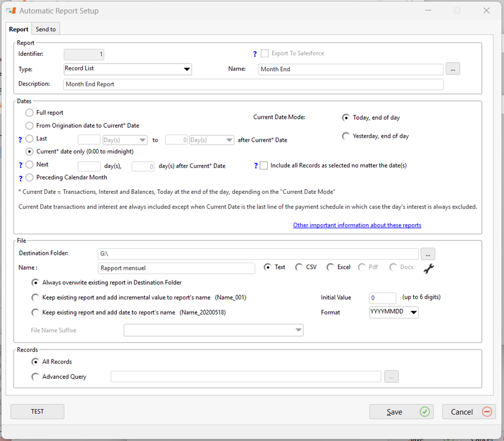Click the question mark beside Last option

[x=20, y=139]
